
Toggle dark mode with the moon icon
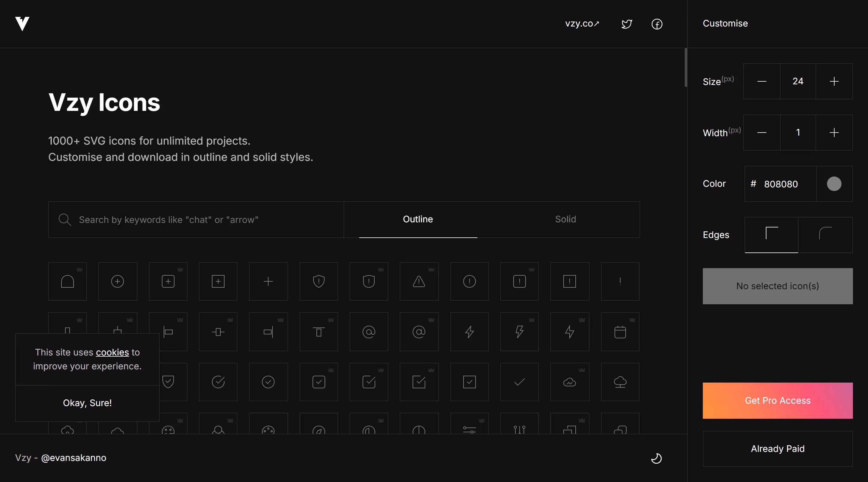tap(656, 458)
